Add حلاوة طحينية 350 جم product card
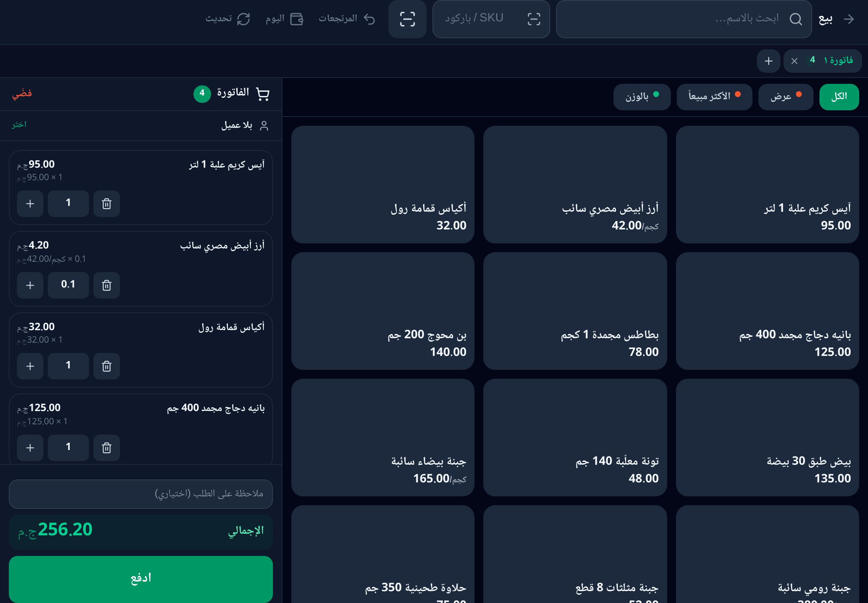The image size is (868, 603). tap(383, 554)
